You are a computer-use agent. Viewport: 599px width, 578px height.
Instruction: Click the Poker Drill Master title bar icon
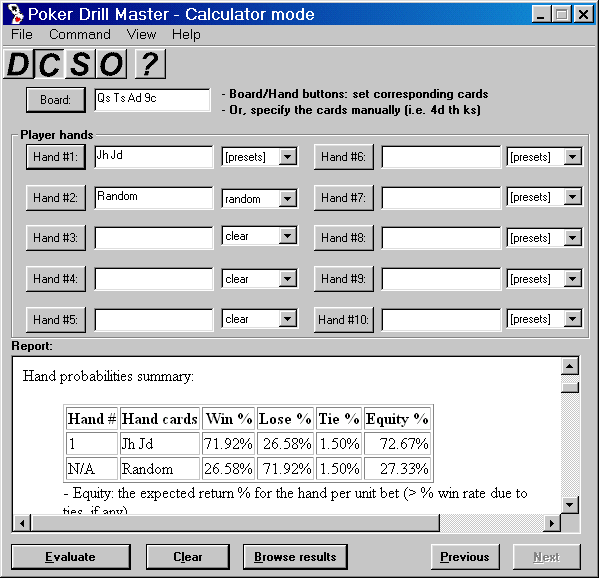tap(15, 14)
